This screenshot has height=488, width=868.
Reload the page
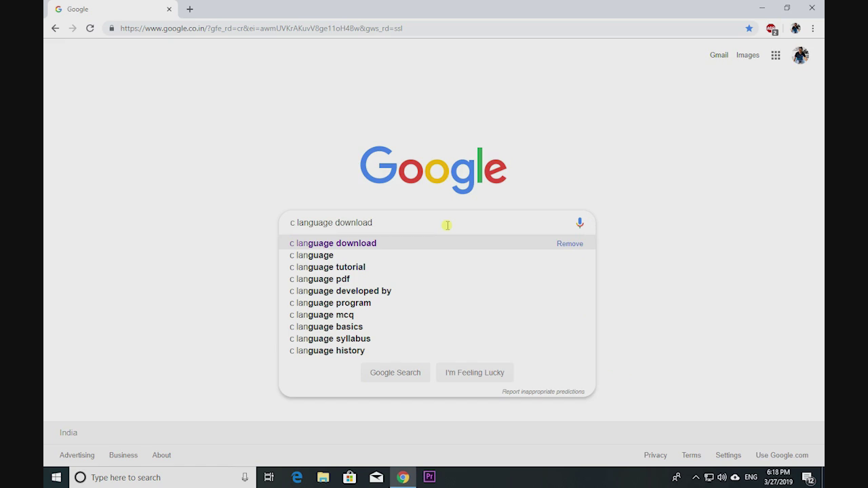90,28
